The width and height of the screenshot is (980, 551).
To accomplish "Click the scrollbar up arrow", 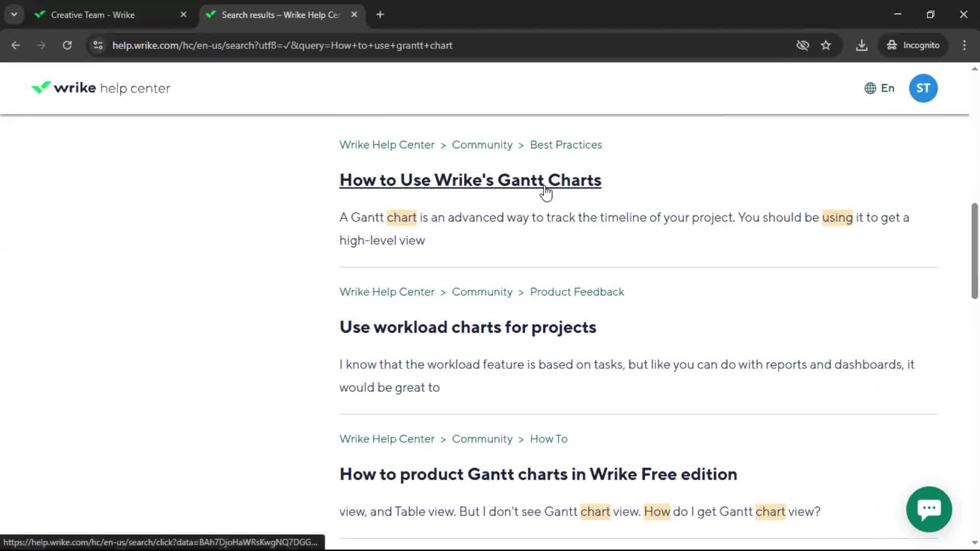I will [974, 68].
